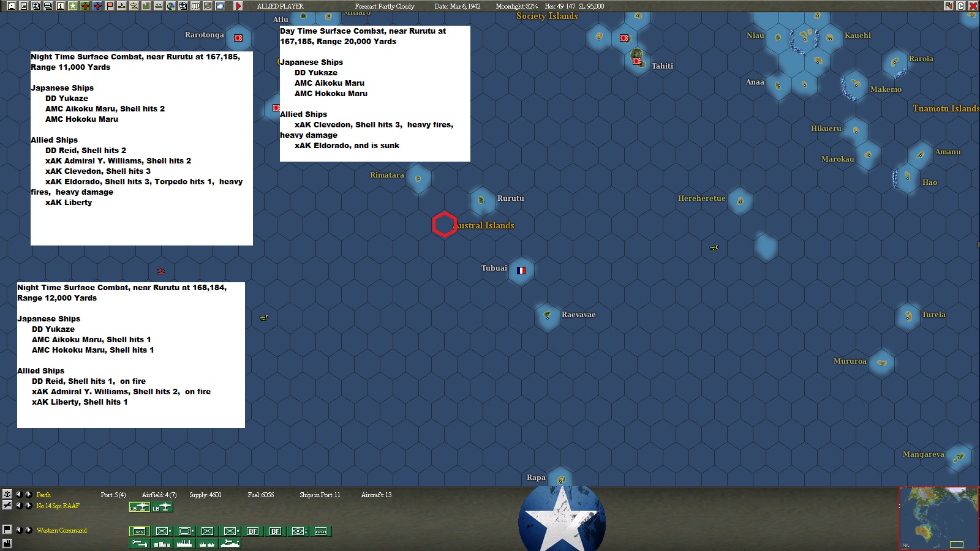Click the green star toolbar icon
980x551 pixels.
click(72, 6)
